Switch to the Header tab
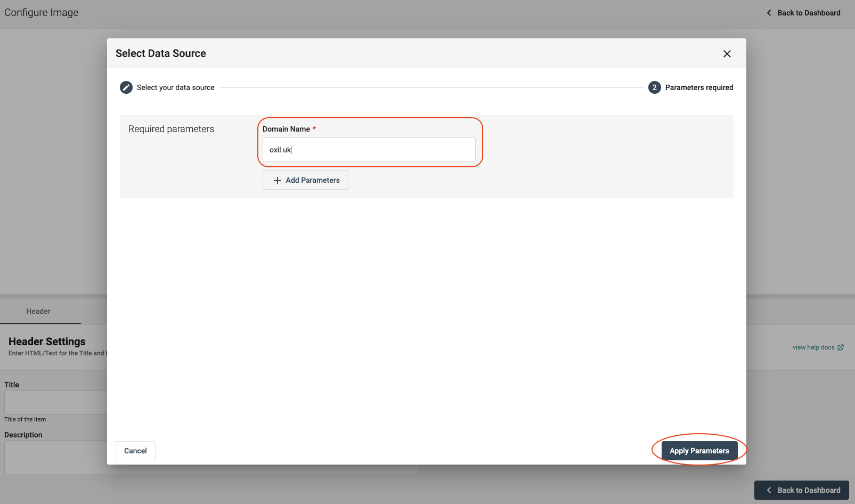The image size is (855, 504). click(x=38, y=311)
